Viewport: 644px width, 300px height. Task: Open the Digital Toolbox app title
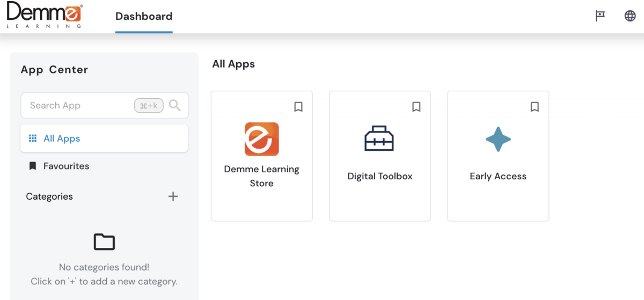[x=379, y=176]
